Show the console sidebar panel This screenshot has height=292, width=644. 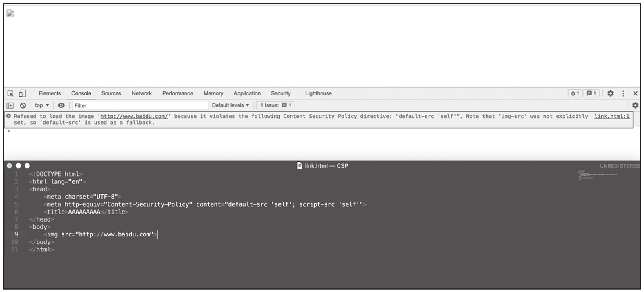tap(10, 105)
